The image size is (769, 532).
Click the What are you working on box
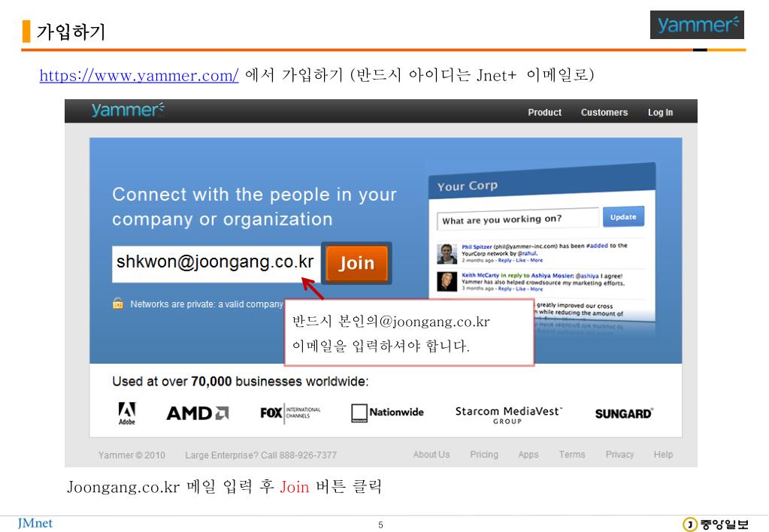pyautogui.click(x=517, y=219)
